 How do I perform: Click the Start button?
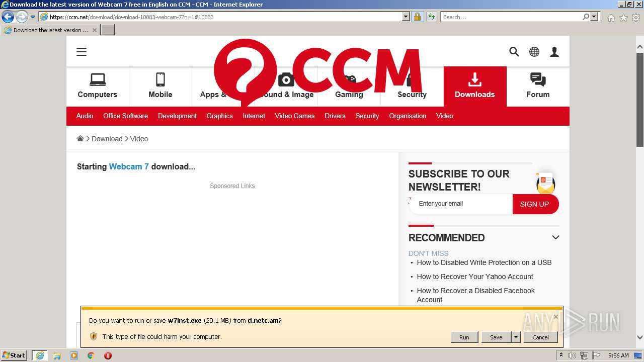coord(14,355)
